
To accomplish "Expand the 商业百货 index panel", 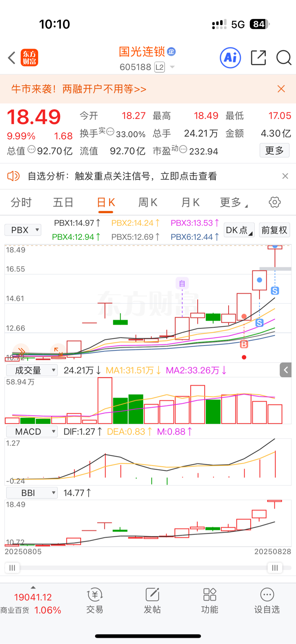I will [x=33, y=587].
